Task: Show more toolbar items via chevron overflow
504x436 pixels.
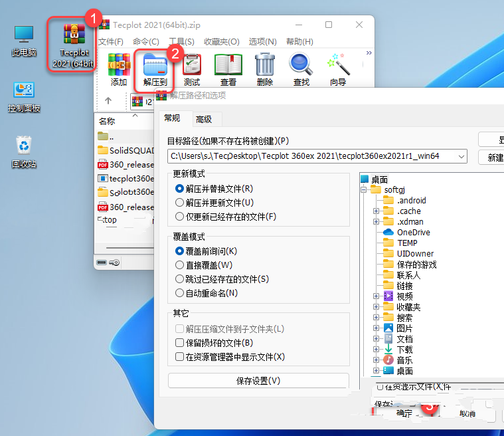Action: pos(369,53)
